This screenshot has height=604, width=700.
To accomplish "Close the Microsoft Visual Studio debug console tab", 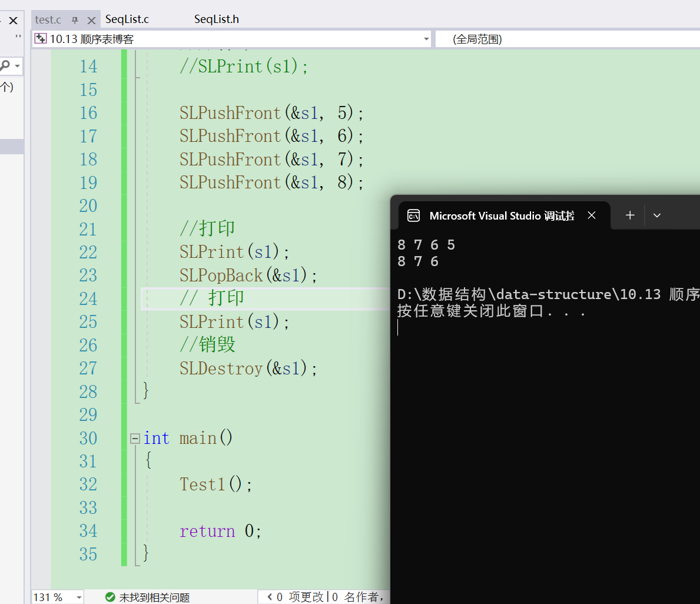I will coord(592,215).
